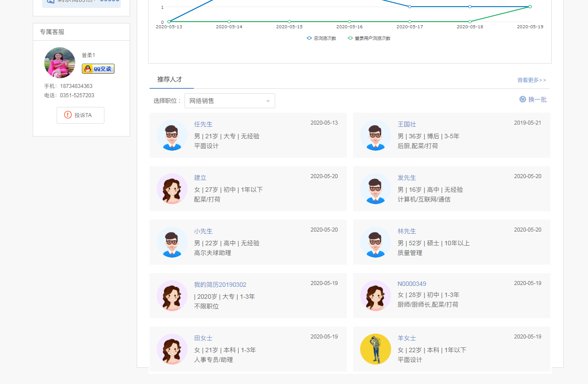588x384 pixels.
Task: Toggle 总浏览次数 legend in the chart
Action: pyautogui.click(x=322, y=38)
